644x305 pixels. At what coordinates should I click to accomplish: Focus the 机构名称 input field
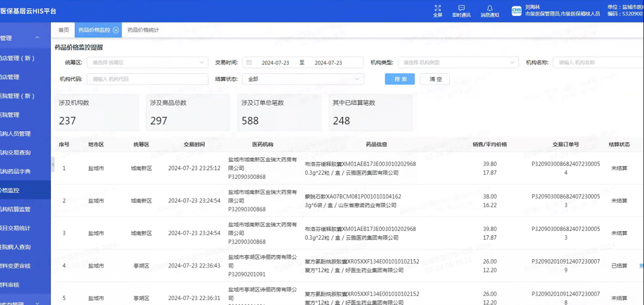click(598, 63)
